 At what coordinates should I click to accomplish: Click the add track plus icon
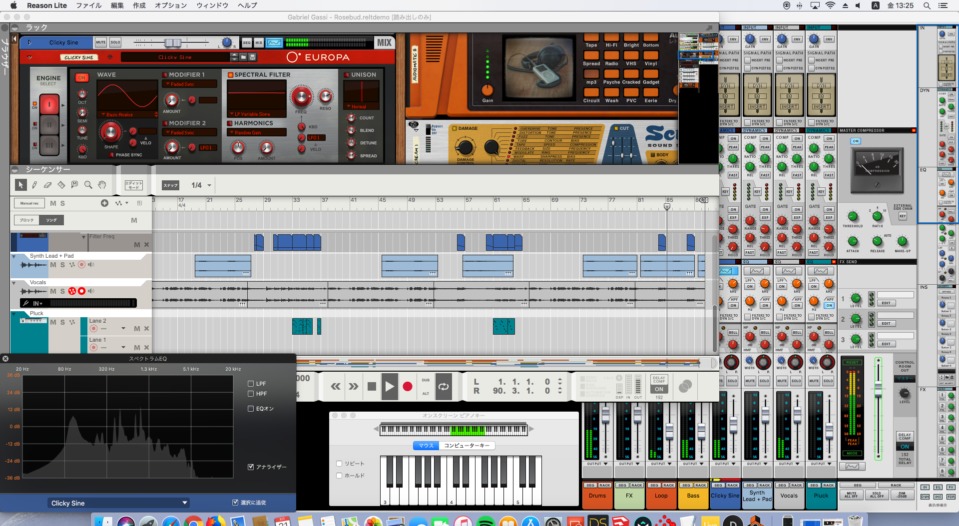tap(104, 203)
